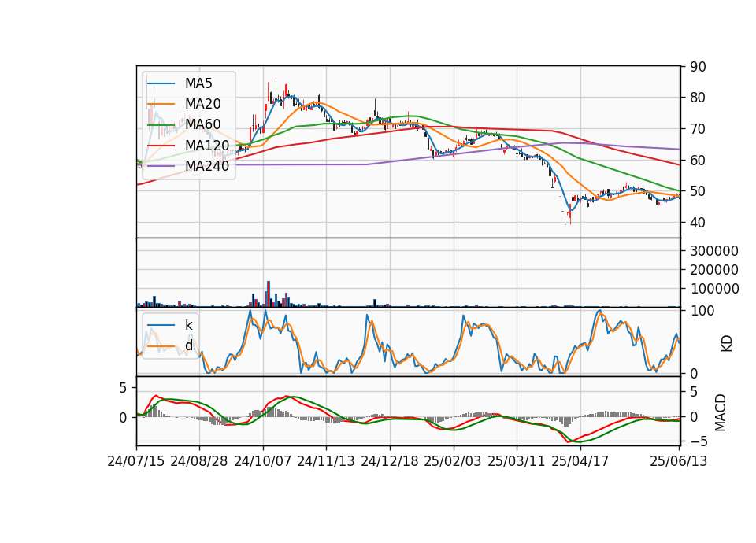The width and height of the screenshot is (756, 543).
Task: Click the blue MA5 legend line sample
Action: click(x=161, y=83)
